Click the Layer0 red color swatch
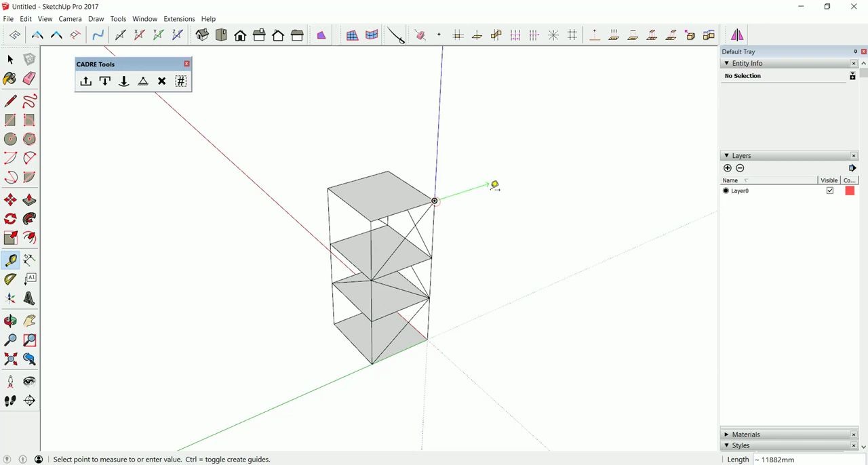This screenshot has width=868, height=465. (x=850, y=190)
